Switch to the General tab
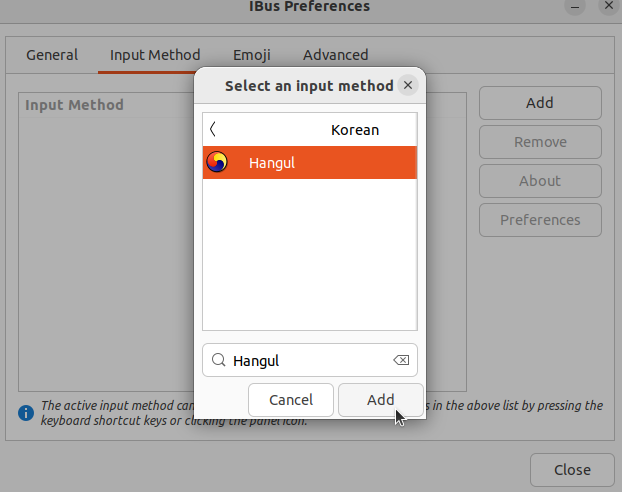The image size is (622, 492). point(52,55)
